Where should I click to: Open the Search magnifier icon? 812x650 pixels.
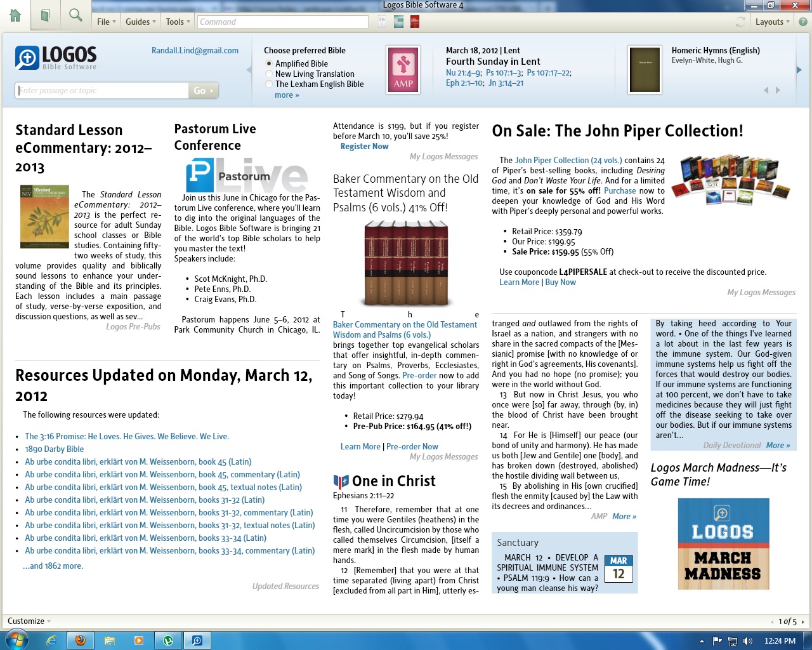(75, 15)
